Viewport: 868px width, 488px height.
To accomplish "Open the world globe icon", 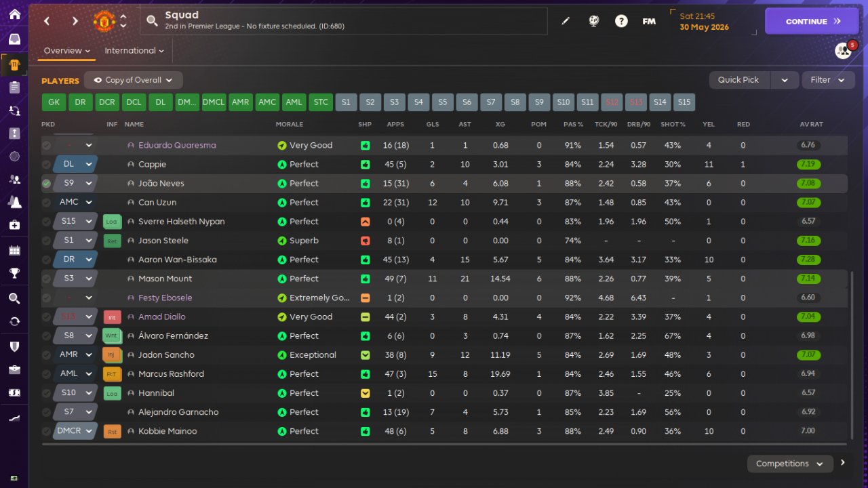I will (593, 21).
